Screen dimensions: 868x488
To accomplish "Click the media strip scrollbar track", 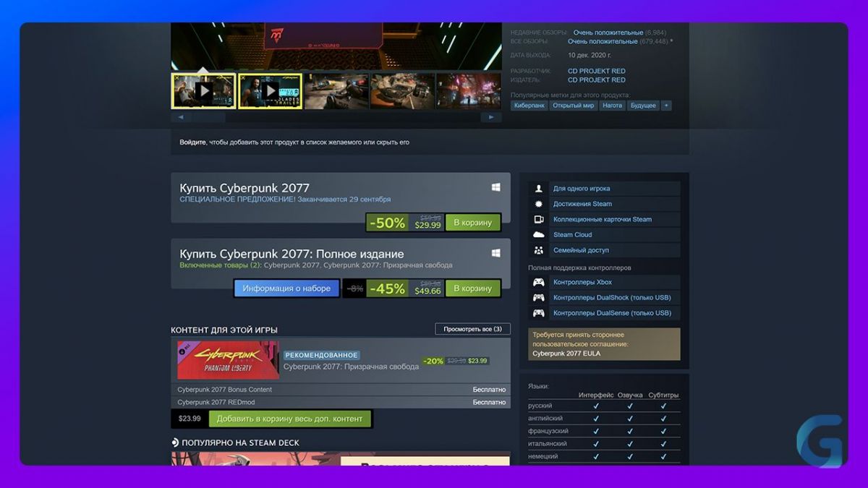I will coord(336,117).
